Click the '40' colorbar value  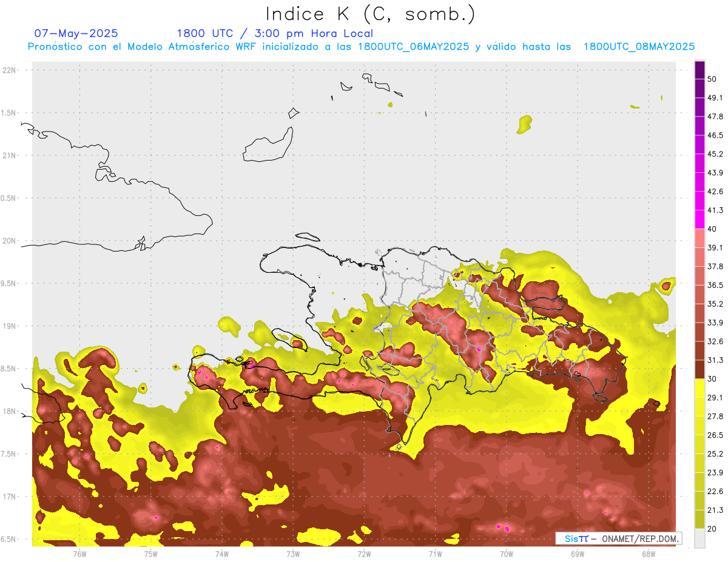point(712,229)
